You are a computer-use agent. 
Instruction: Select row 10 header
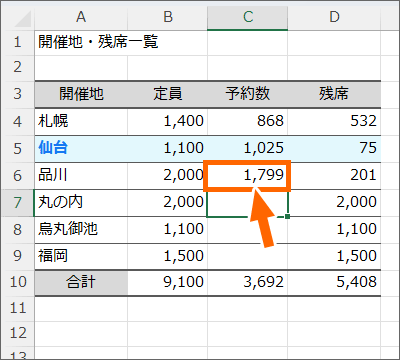tap(17, 283)
